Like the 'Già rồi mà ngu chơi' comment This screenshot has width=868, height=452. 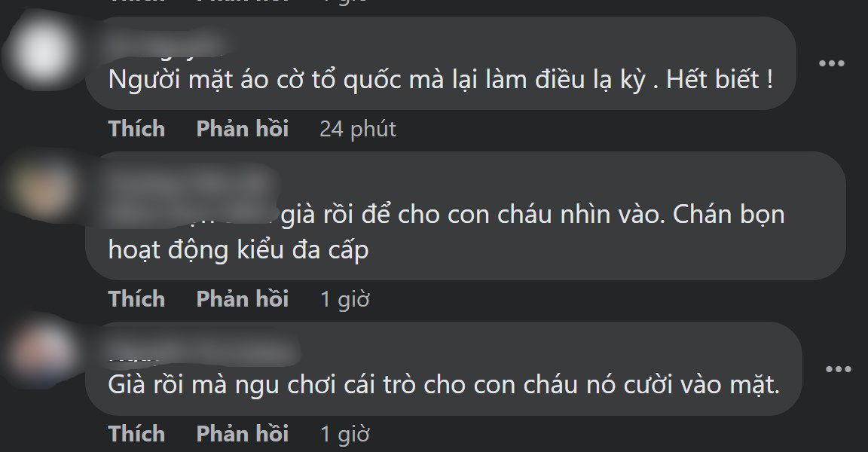[x=136, y=434]
